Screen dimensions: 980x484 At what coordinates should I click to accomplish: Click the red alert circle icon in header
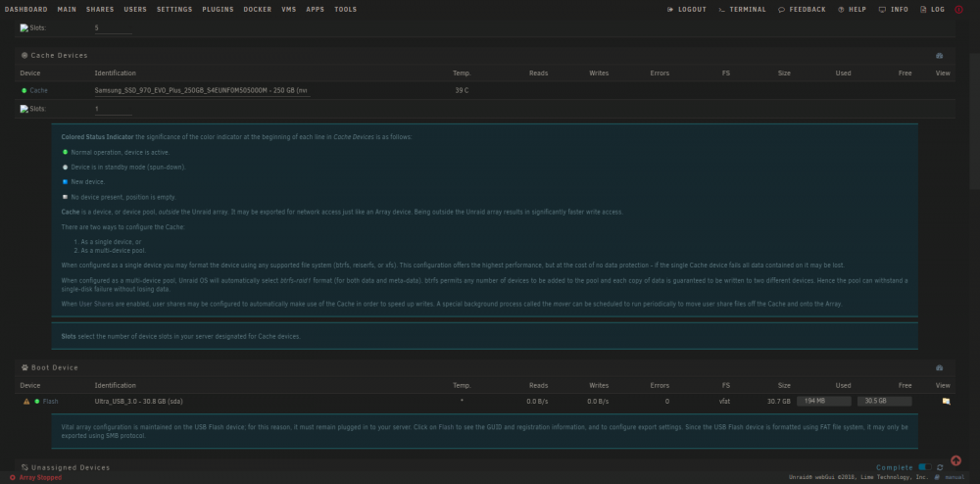[x=958, y=10]
